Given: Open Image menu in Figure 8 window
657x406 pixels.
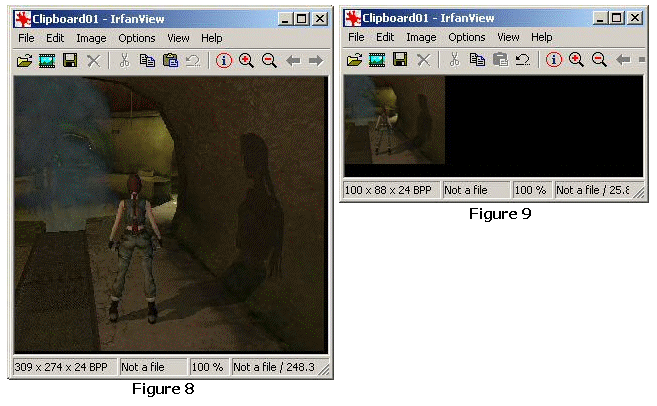Looking at the screenshot, I should click(x=91, y=38).
